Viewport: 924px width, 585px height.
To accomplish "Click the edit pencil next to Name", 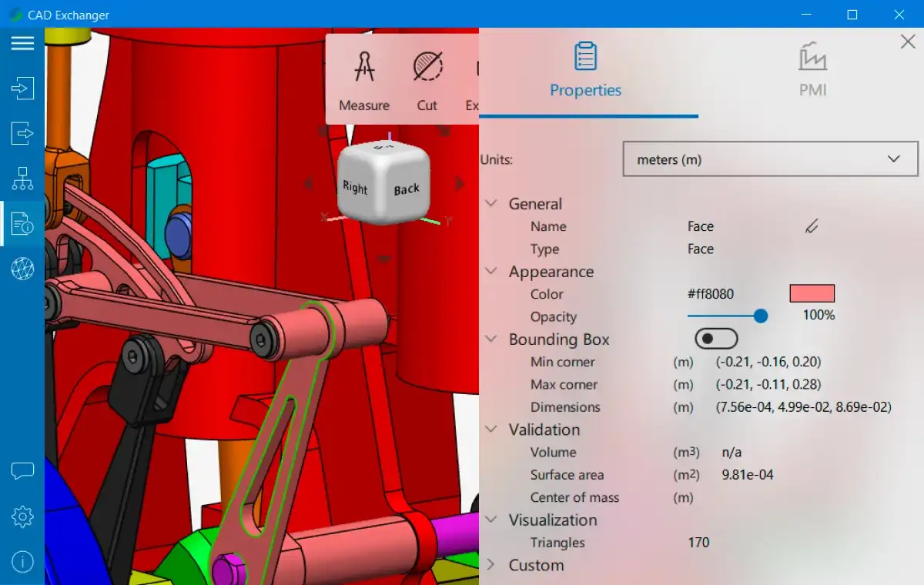I will (812, 226).
